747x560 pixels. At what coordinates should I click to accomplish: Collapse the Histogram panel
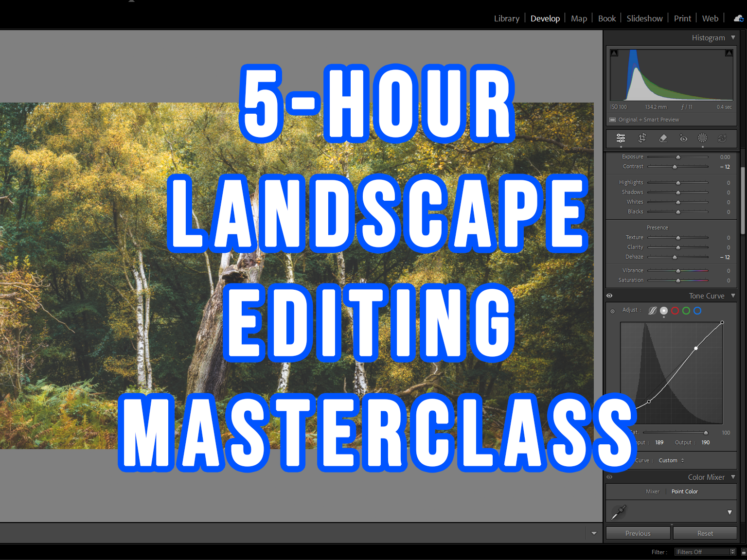tap(732, 37)
